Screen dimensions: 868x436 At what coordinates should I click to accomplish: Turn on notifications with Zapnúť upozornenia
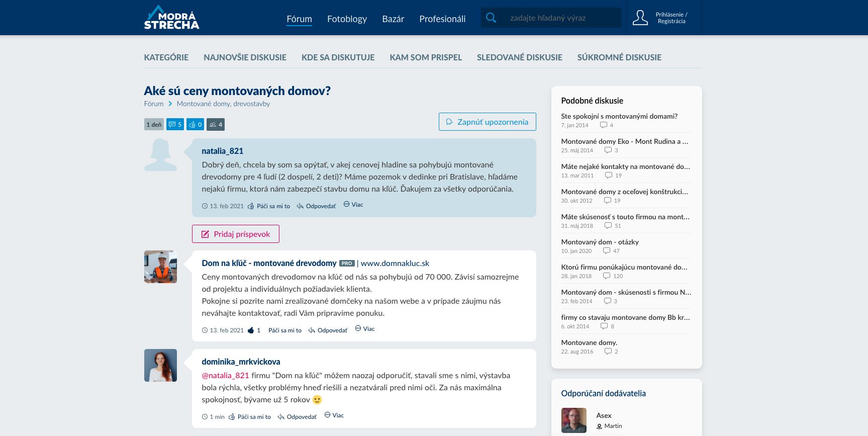(487, 122)
